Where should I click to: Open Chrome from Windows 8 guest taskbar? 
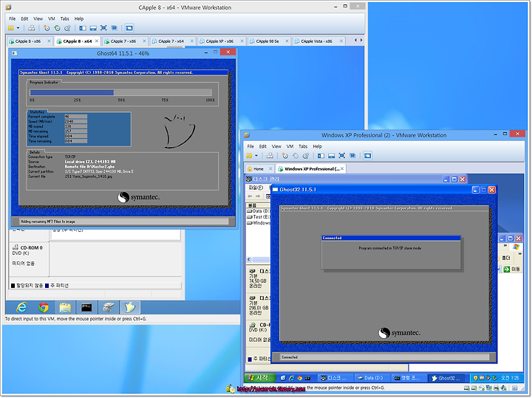44,307
